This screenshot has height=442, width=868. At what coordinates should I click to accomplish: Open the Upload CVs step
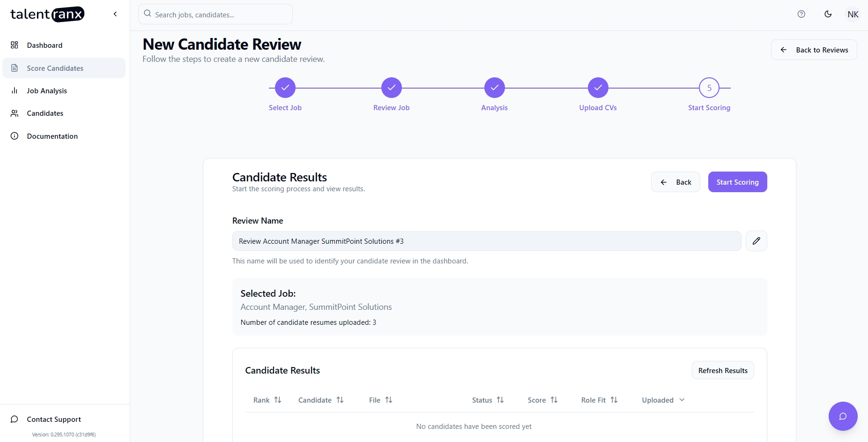(x=597, y=88)
